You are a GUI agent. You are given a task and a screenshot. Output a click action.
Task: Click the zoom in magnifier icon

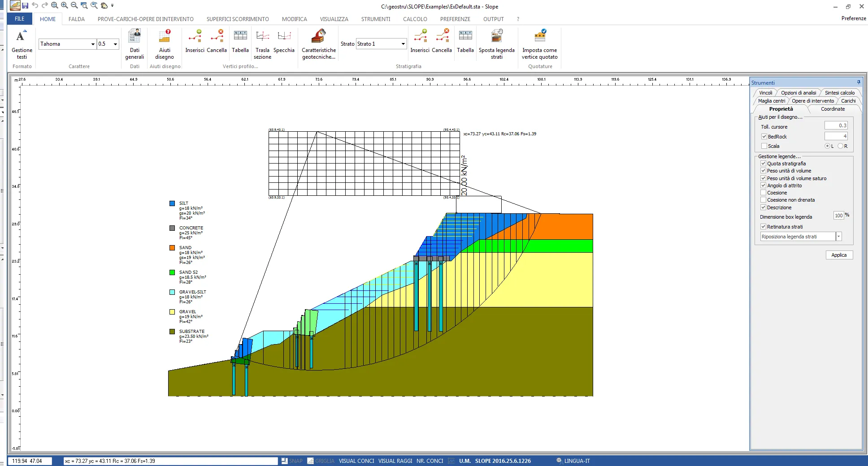65,5
